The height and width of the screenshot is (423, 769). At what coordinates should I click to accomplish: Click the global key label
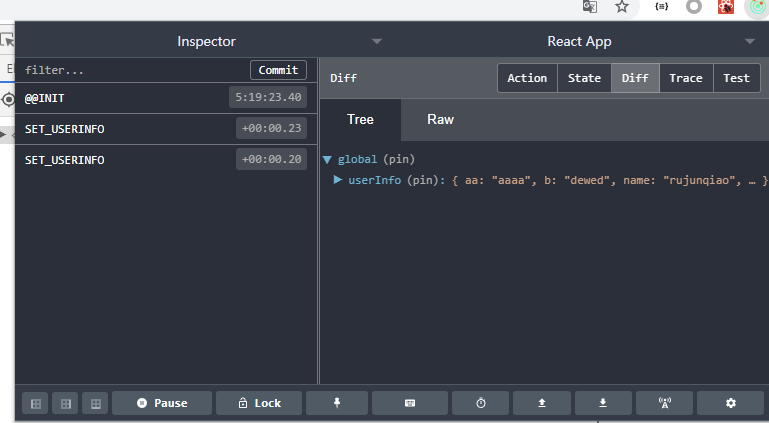pyautogui.click(x=358, y=159)
